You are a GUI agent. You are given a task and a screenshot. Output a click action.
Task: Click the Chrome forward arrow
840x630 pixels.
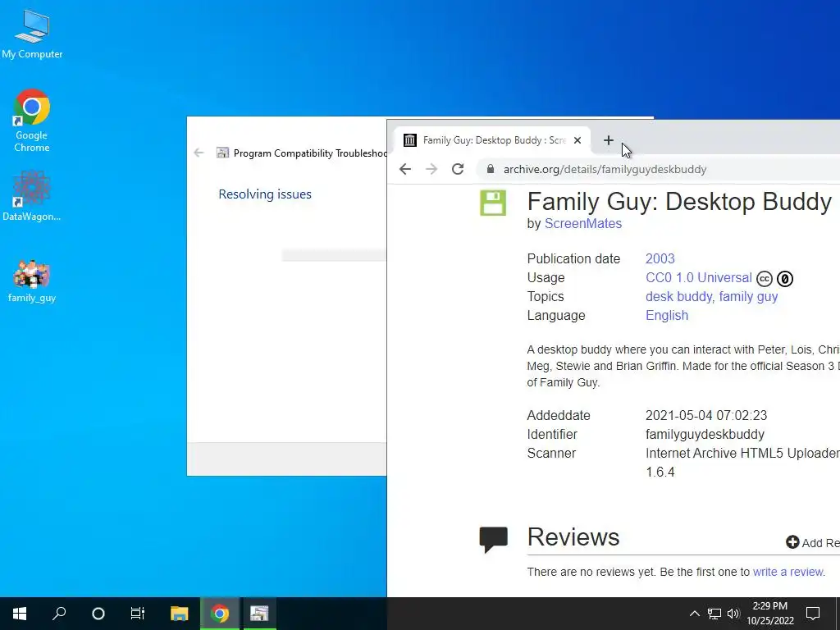pyautogui.click(x=431, y=169)
